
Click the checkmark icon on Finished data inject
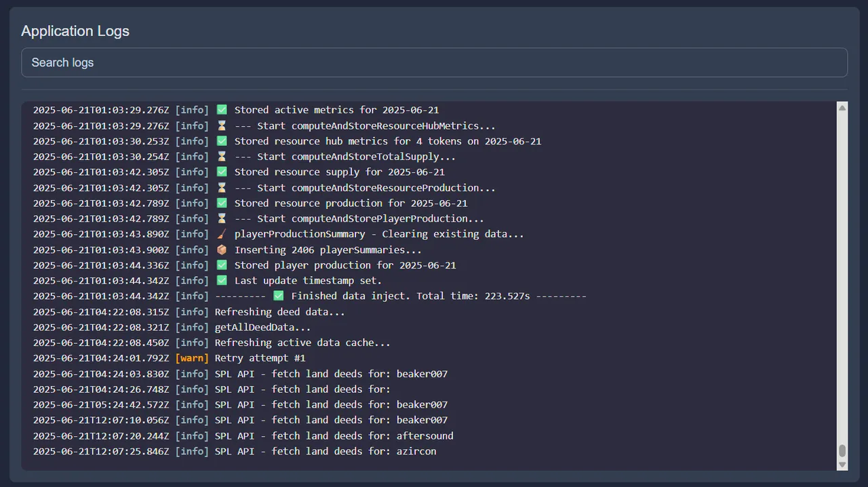point(278,296)
